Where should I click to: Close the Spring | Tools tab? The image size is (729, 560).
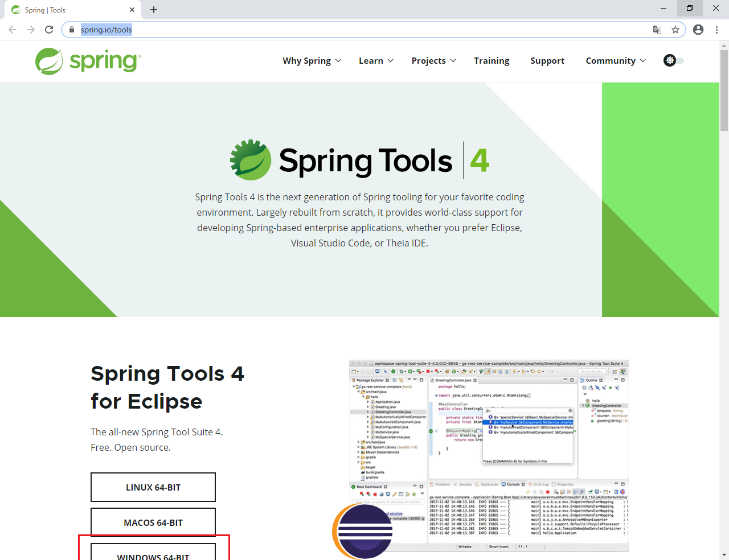[132, 10]
